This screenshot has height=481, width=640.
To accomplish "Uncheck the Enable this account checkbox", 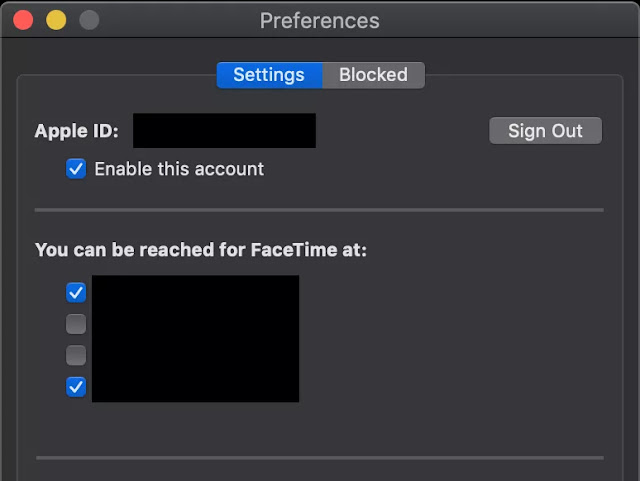I will 76,169.
